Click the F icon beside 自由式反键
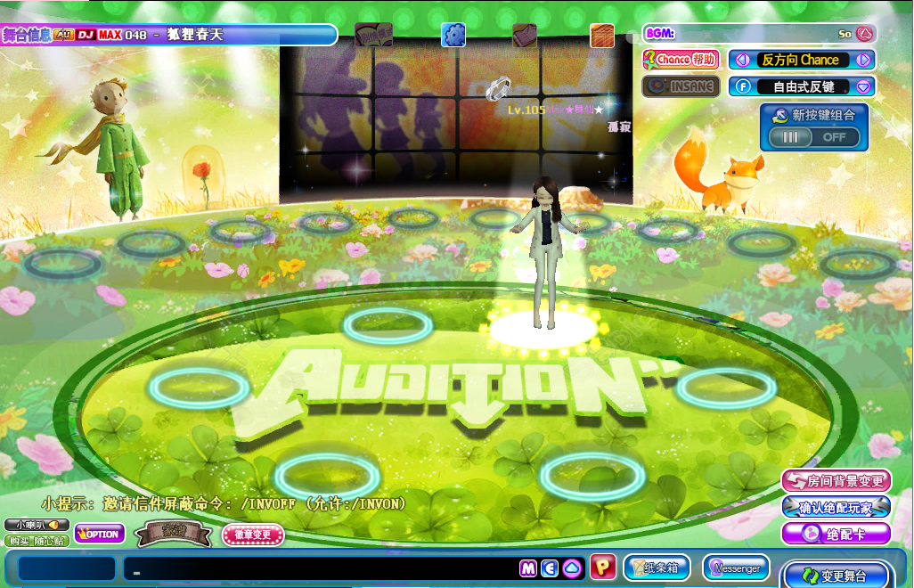This screenshot has width=914, height=588. pos(743,86)
